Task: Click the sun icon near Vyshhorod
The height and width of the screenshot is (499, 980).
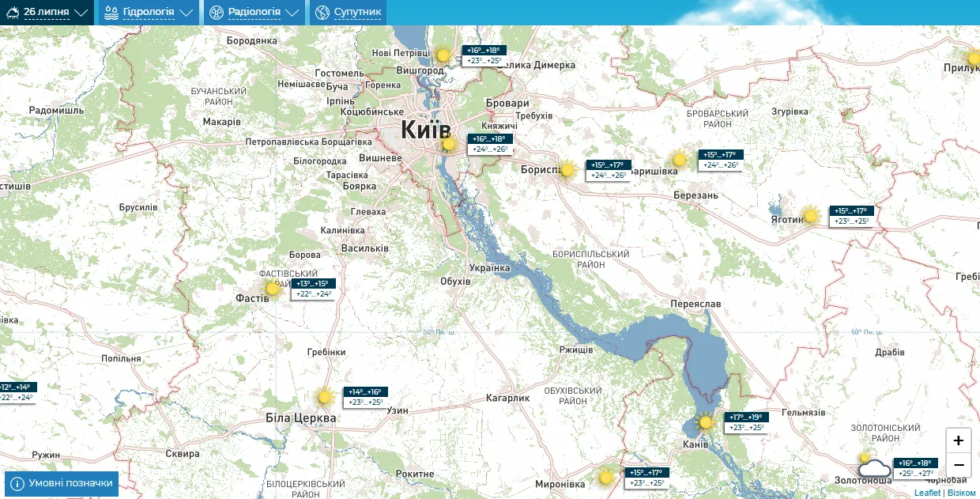Action: click(x=443, y=55)
